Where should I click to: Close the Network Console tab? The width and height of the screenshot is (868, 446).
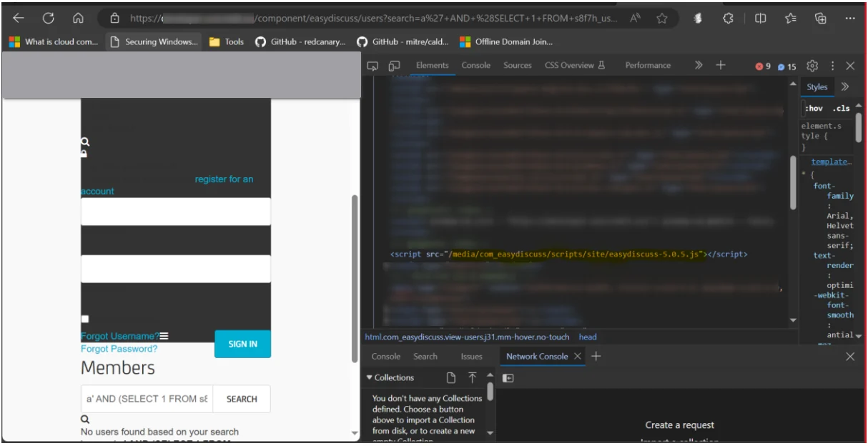[x=578, y=356]
